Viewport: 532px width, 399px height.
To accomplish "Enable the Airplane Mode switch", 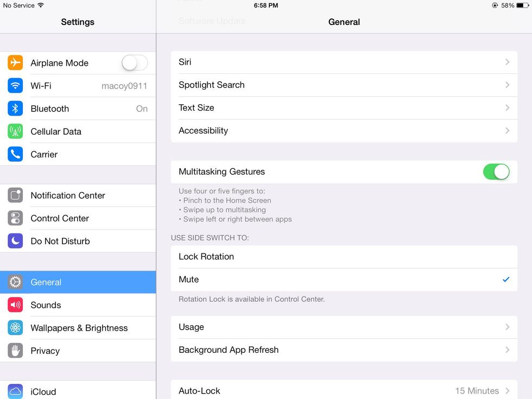I will point(134,63).
